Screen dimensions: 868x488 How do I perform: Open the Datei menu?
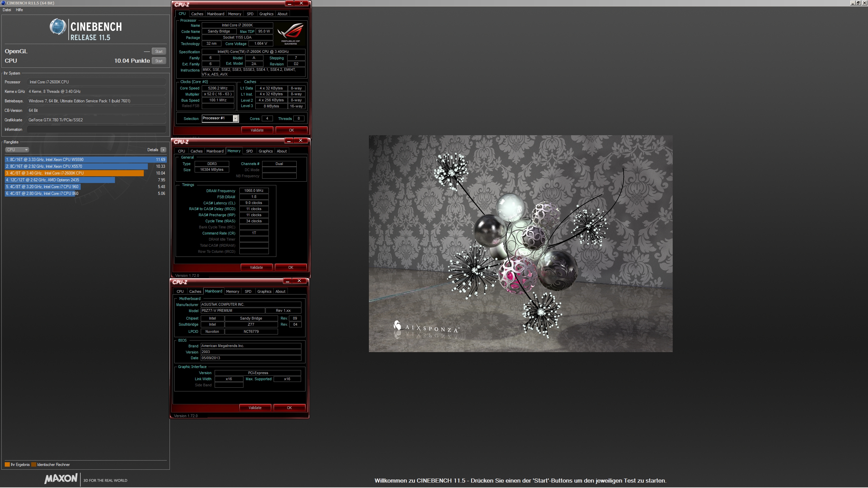[7, 10]
